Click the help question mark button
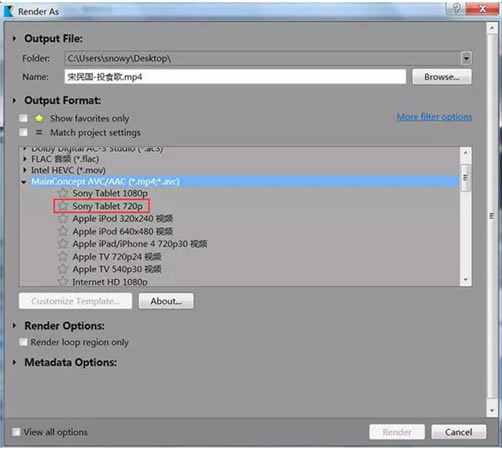Image resolution: width=502 pixels, height=450 pixels. pos(456,8)
